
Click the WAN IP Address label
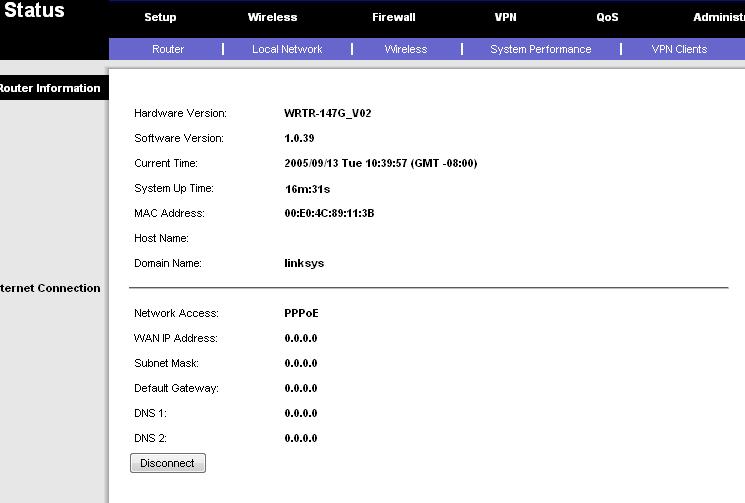[175, 338]
